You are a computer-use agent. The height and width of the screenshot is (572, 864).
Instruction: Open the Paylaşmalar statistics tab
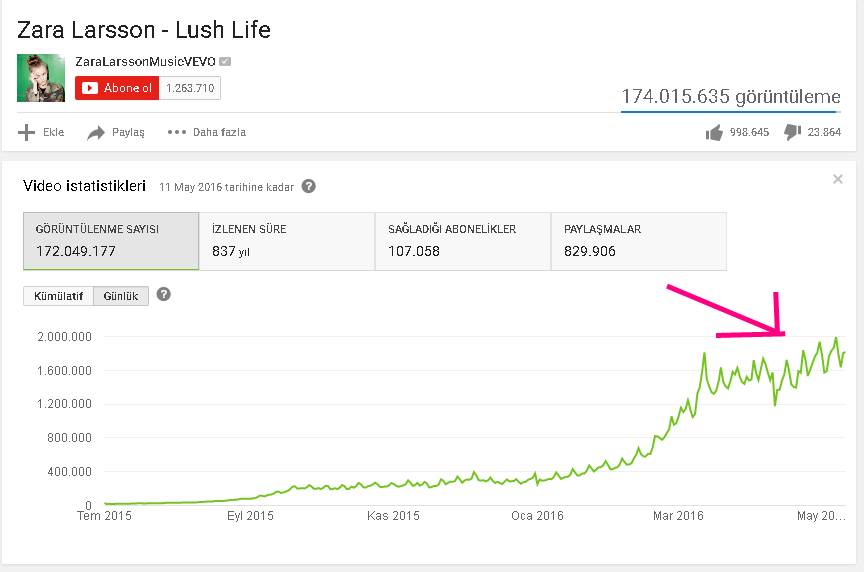point(639,241)
